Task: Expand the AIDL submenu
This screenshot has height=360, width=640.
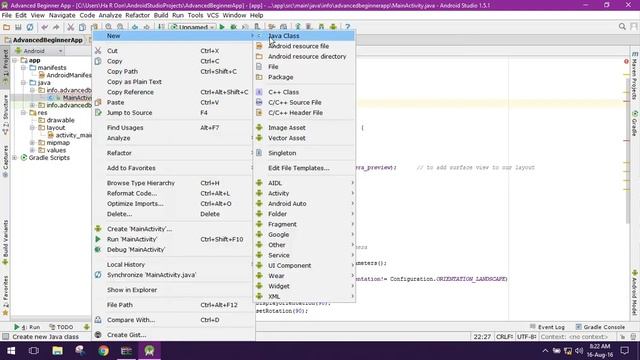Action: click(x=304, y=183)
